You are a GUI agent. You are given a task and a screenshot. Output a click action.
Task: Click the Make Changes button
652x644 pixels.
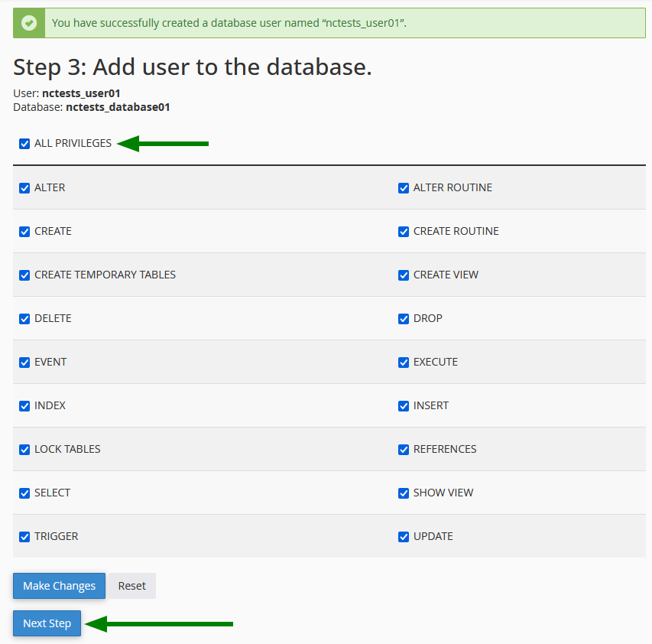(59, 586)
